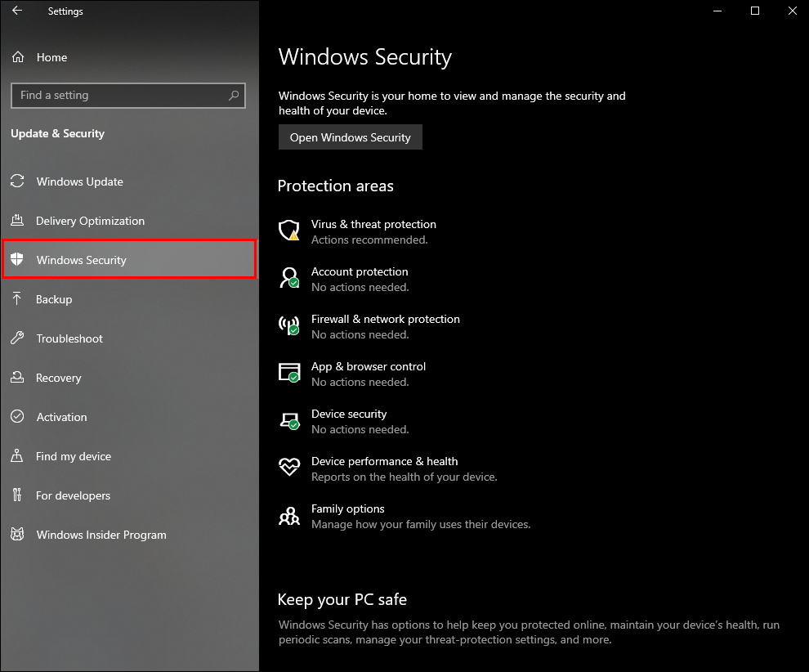Open For developers settings
809x672 pixels.
73,495
